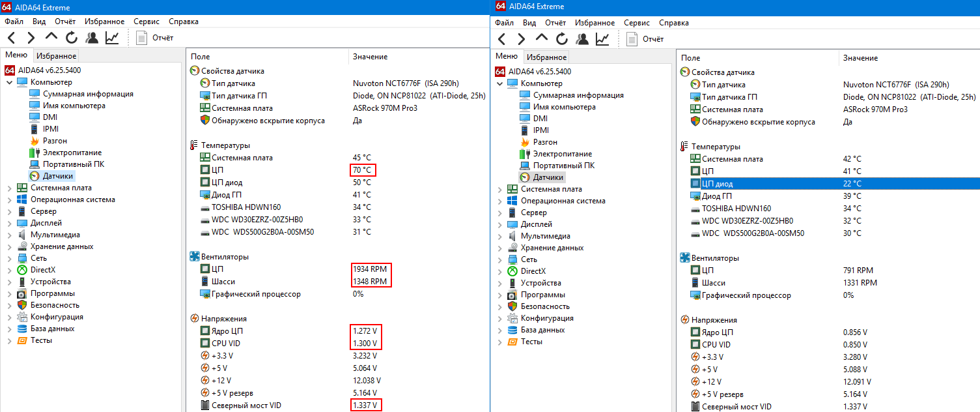Image resolution: width=980 pixels, height=412 pixels.
Task: Click Back arrow in right AIDA64 window toolbar
Action: (501, 39)
